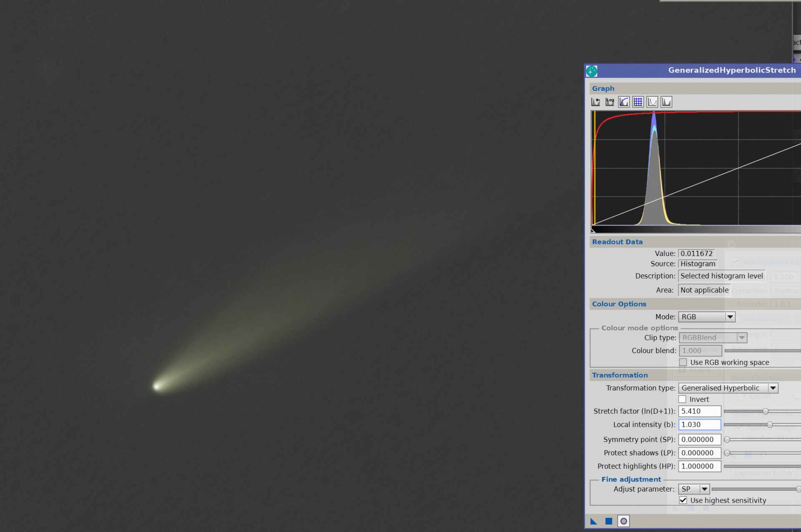Image resolution: width=801 pixels, height=532 pixels.
Task: Click the Area field Not applicable
Action: click(x=705, y=290)
